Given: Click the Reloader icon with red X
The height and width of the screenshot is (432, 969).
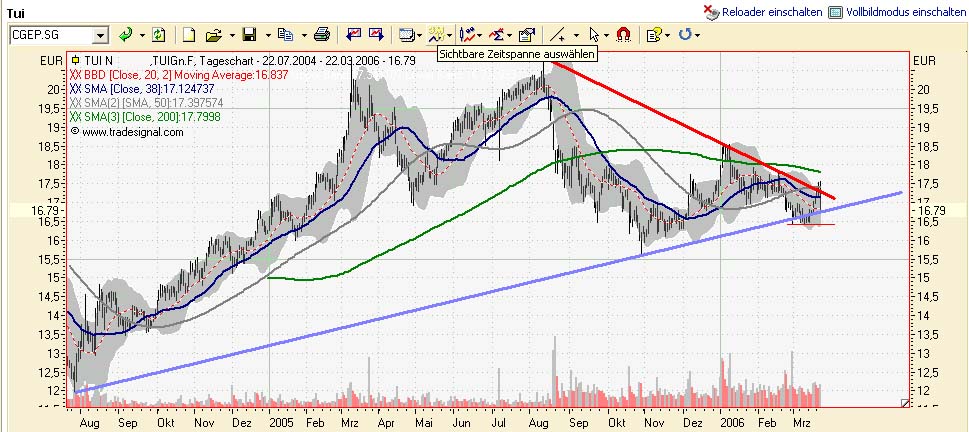Looking at the screenshot, I should (x=711, y=12).
